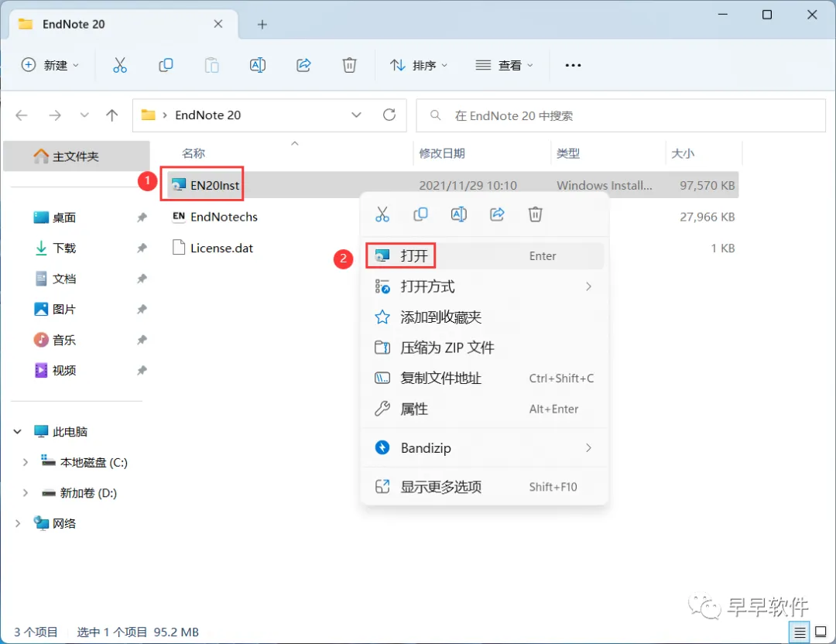
Task: Open the 查看 view dropdown
Action: pos(504,65)
